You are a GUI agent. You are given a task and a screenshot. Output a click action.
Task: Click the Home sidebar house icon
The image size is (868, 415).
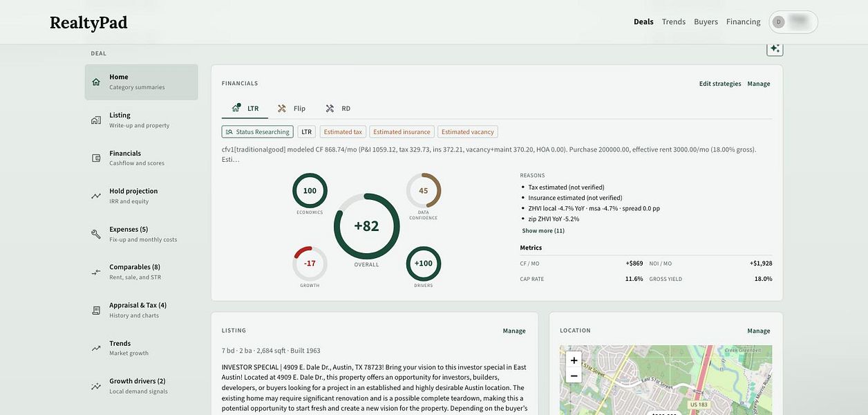pos(96,82)
